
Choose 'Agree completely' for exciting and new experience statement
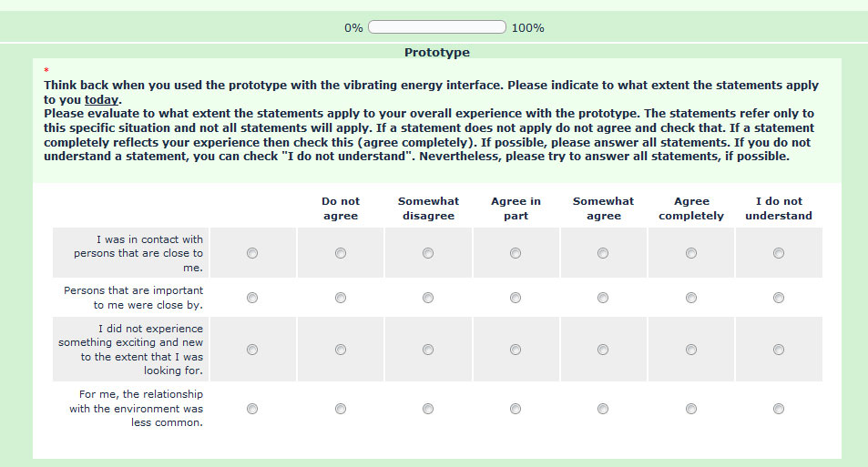[x=691, y=350]
